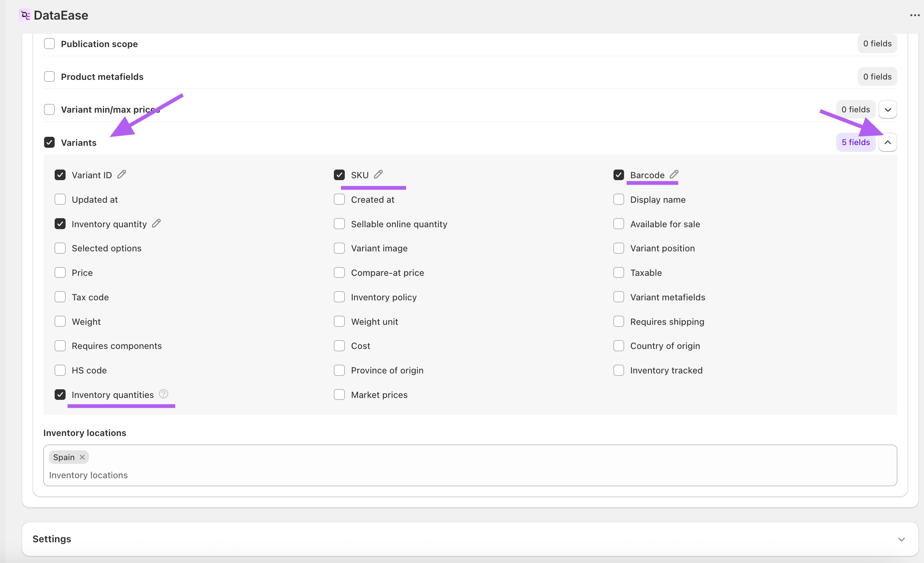The height and width of the screenshot is (563, 924).
Task: Uncheck the Variants section checkbox
Action: coord(49,142)
